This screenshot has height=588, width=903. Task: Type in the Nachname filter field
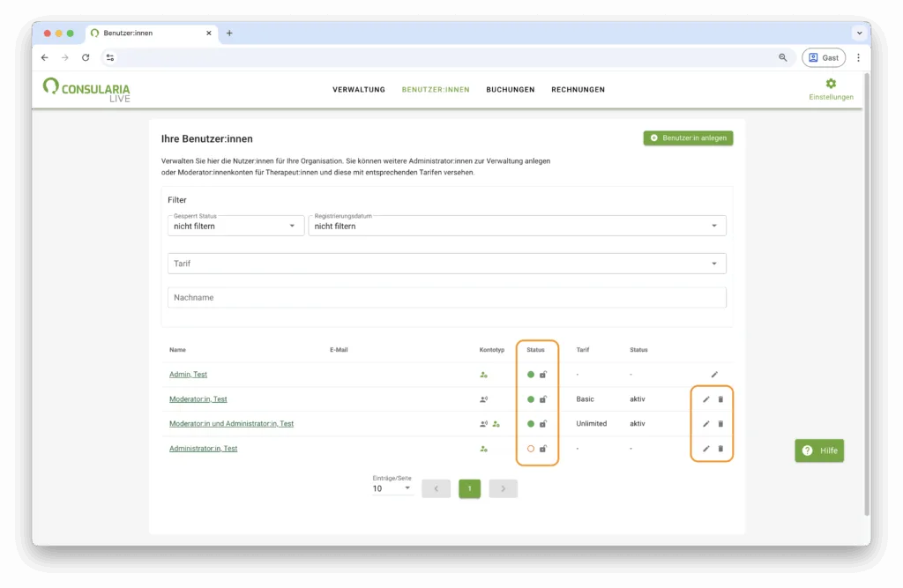point(446,298)
